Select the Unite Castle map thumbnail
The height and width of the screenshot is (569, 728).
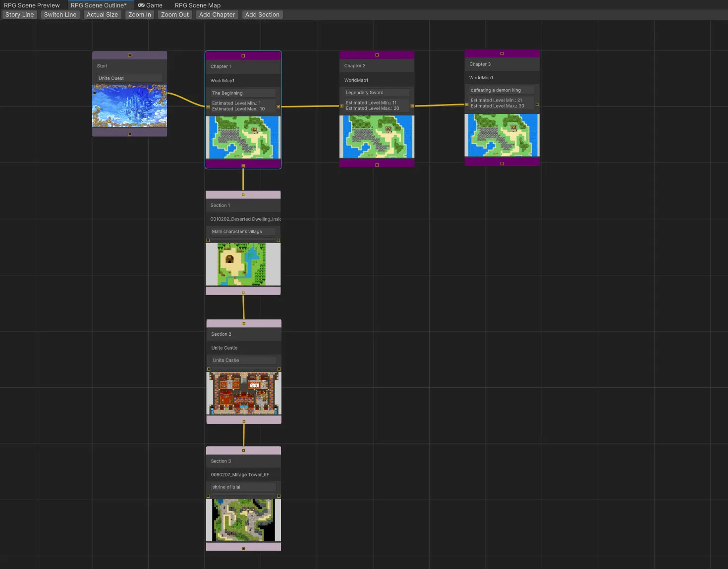(x=243, y=394)
